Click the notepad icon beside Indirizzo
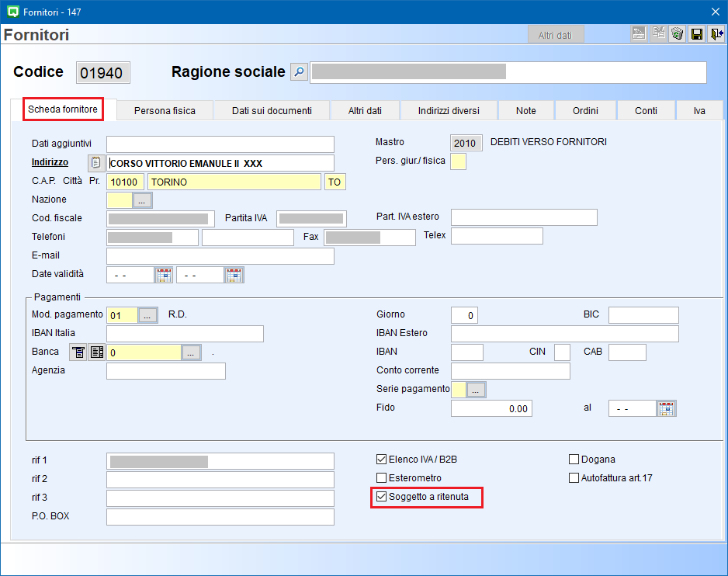The width and height of the screenshot is (728, 576). [95, 163]
